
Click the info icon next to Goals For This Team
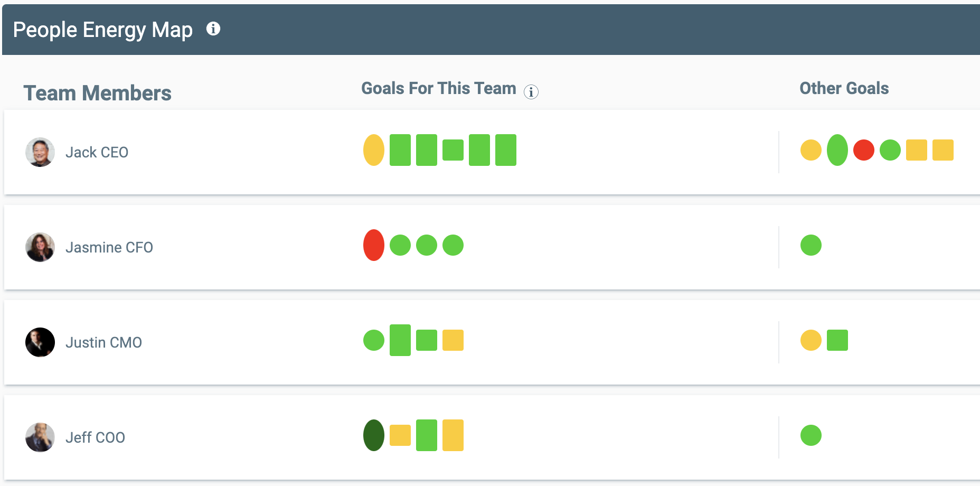pos(531,92)
